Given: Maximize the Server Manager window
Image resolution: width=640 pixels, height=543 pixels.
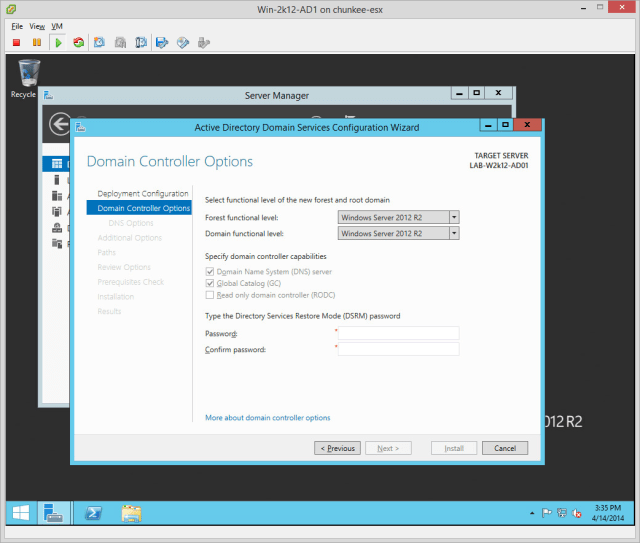Looking at the screenshot, I should point(476,93).
